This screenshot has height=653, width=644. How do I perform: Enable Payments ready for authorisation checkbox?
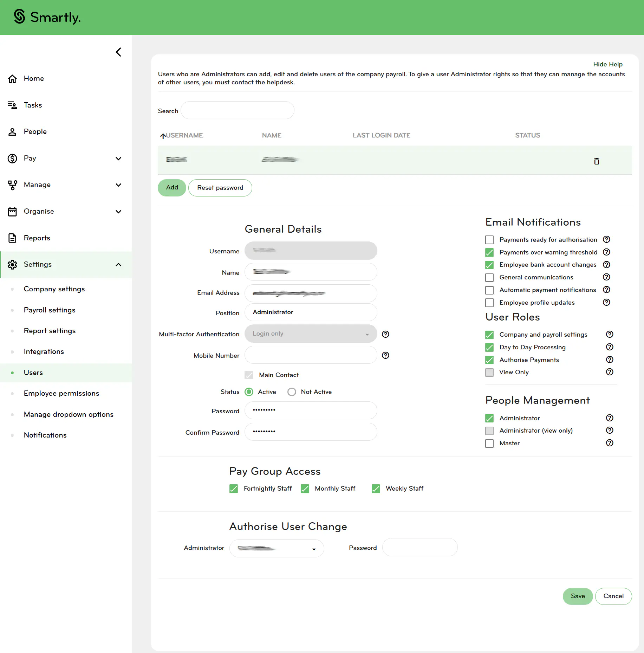[489, 240]
